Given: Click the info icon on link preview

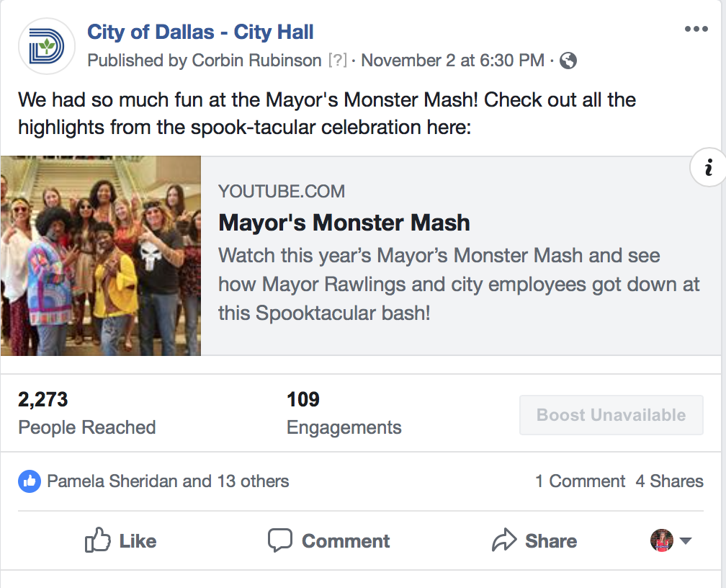Looking at the screenshot, I should pyautogui.click(x=708, y=169).
